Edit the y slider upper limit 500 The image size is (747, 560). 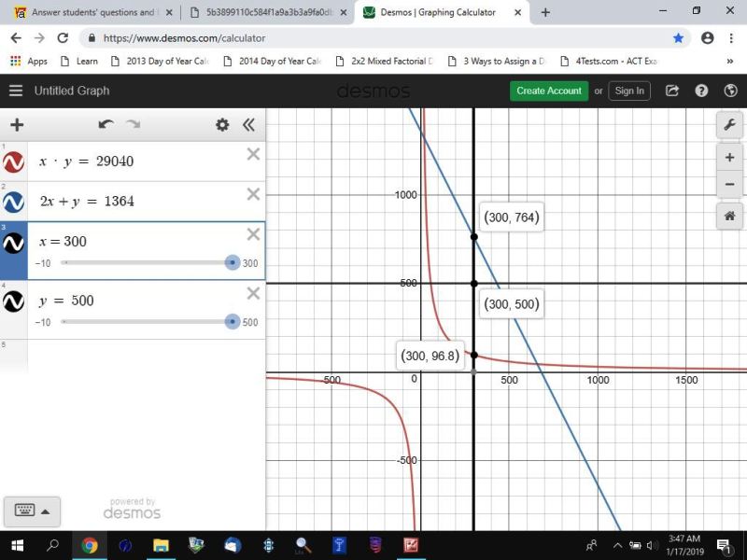[x=250, y=322]
